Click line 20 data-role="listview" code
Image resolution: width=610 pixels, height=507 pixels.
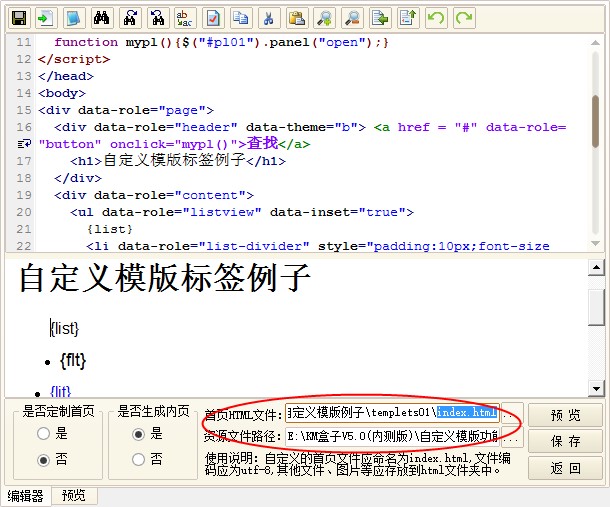pos(242,212)
